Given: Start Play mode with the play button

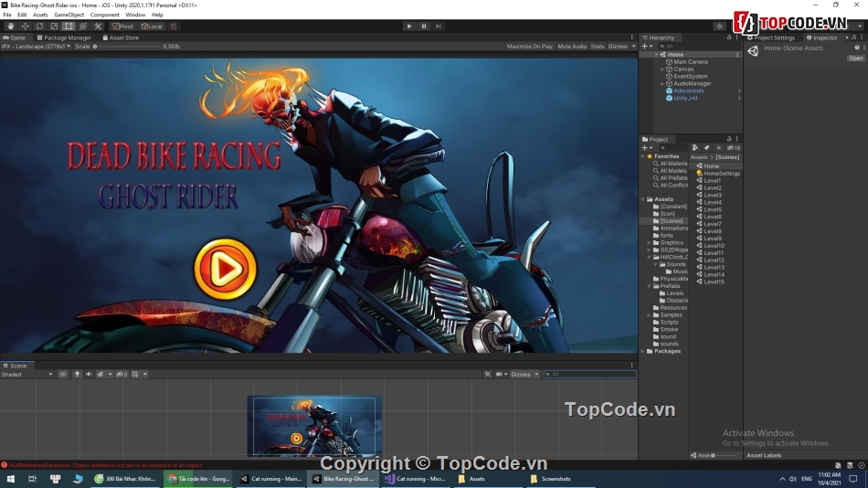Looking at the screenshot, I should [x=409, y=26].
